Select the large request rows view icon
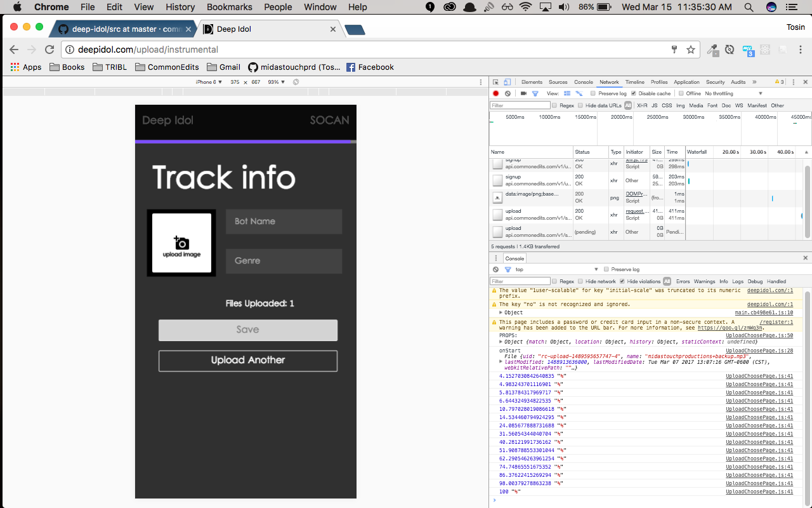The image size is (812, 508). tap(567, 93)
